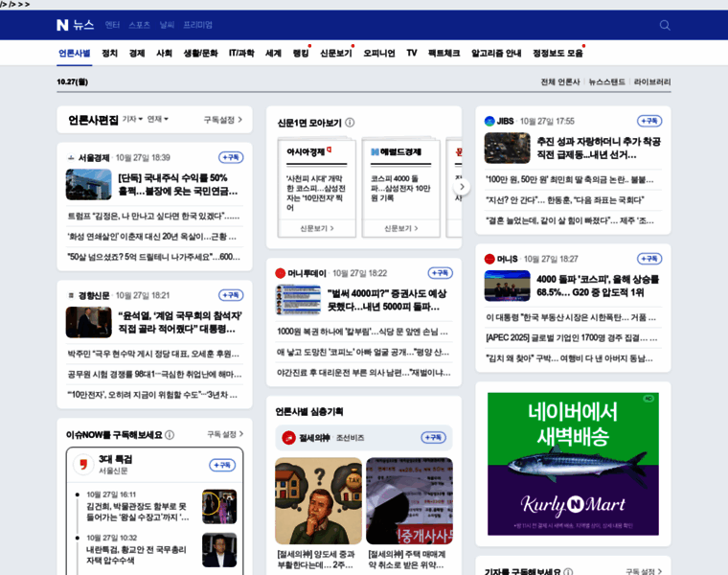Open 절세의神 주택 매매계약 article thumbnail

click(410, 500)
